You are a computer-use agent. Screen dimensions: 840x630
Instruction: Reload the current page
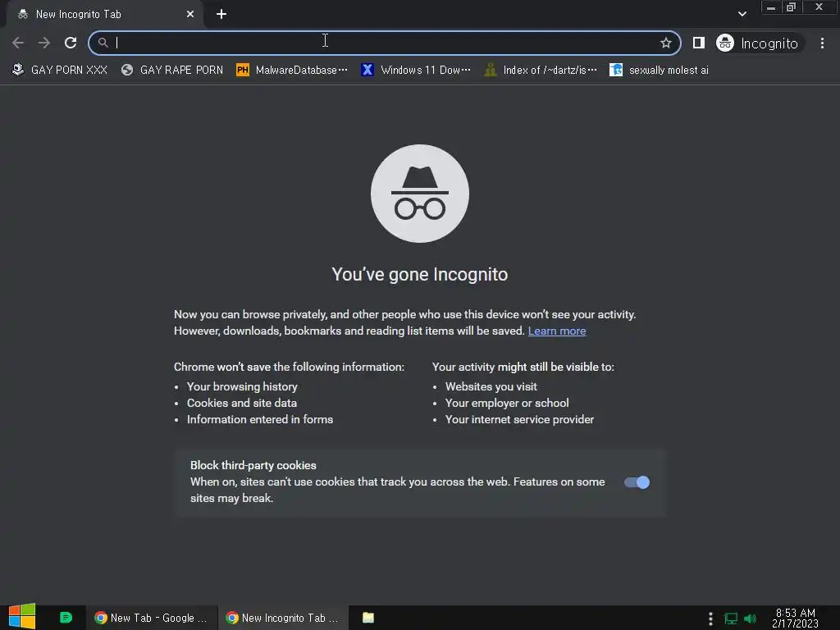[71, 43]
